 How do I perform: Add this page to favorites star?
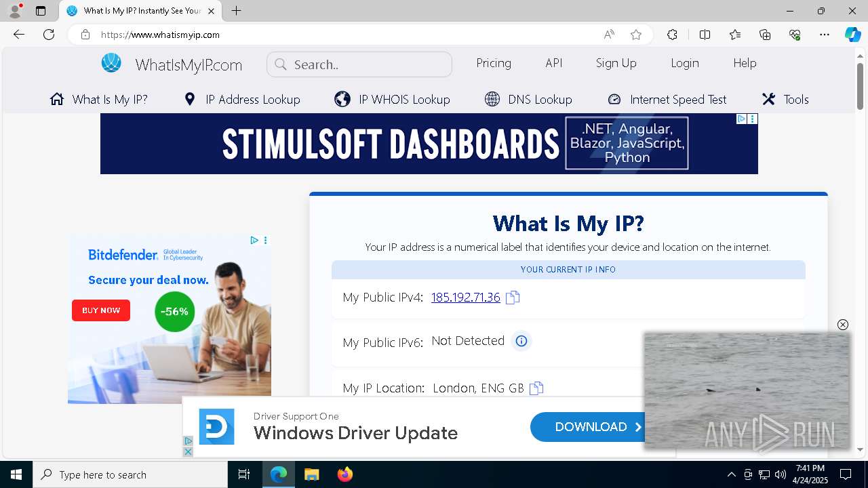[636, 35]
